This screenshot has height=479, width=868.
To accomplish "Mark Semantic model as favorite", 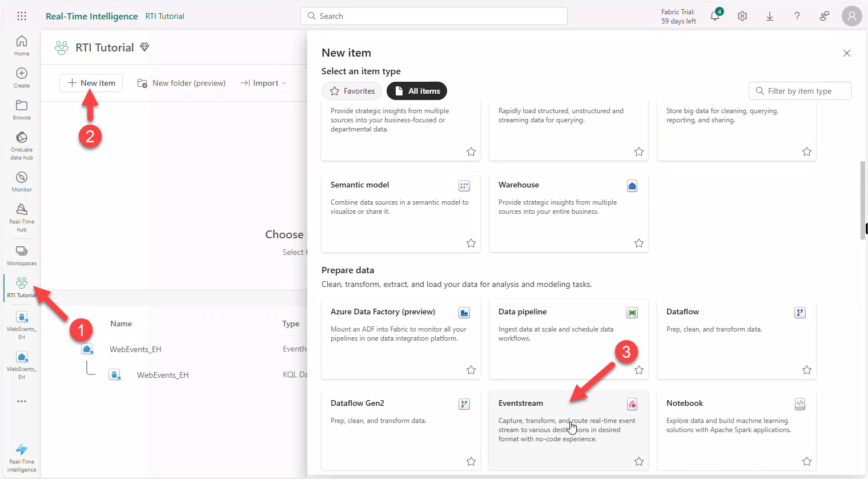I will pos(471,242).
